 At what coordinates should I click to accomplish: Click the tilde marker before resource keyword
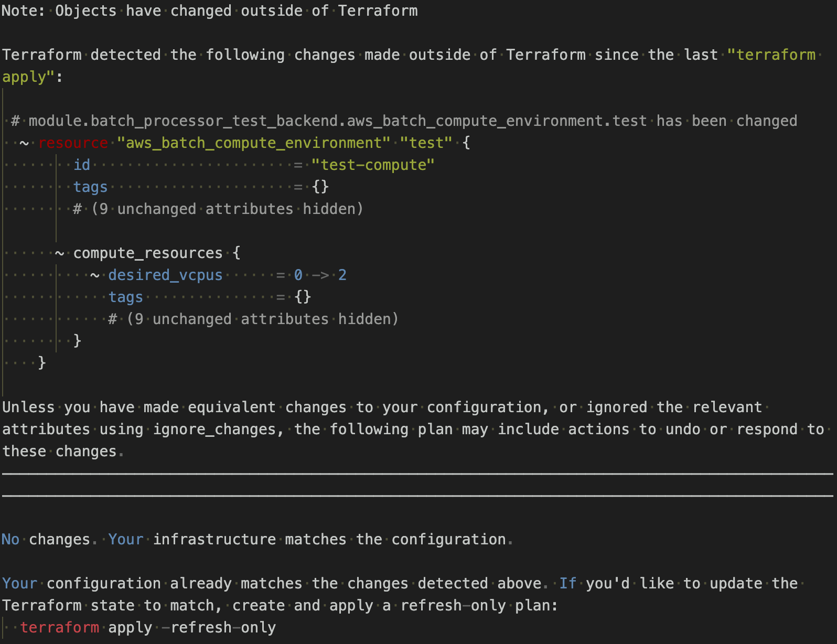coord(24,143)
